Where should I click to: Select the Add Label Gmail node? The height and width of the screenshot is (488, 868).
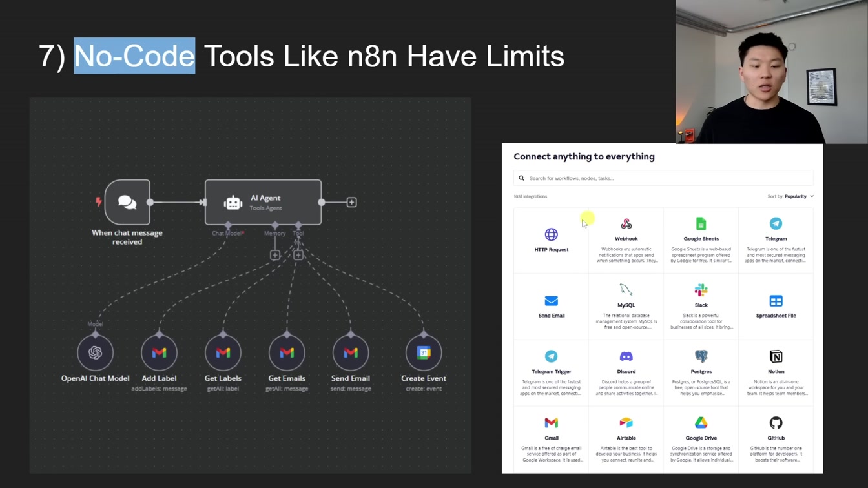tap(159, 352)
